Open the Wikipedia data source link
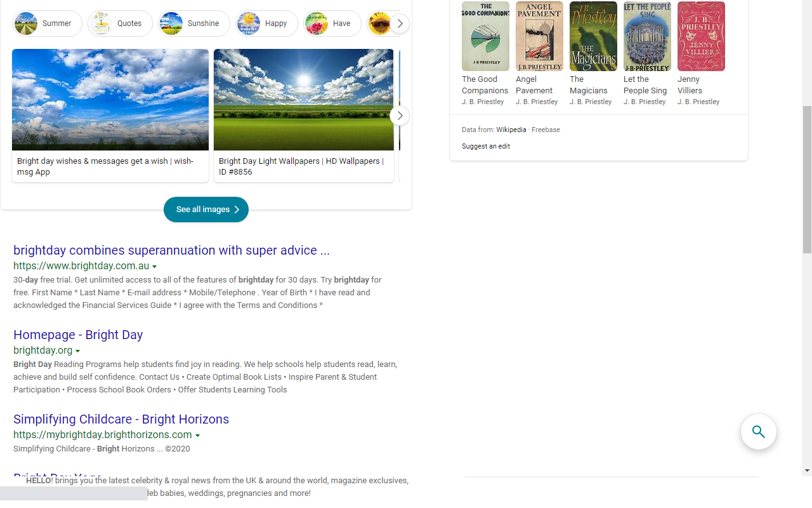 click(x=511, y=130)
